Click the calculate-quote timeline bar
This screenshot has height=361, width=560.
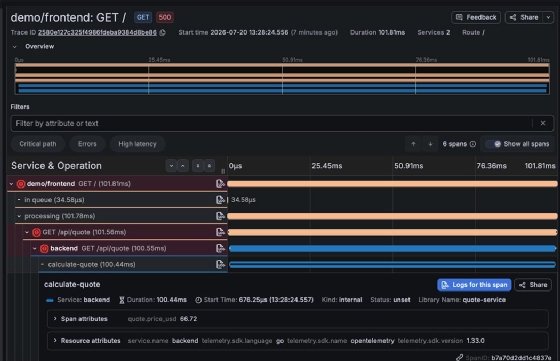click(392, 265)
